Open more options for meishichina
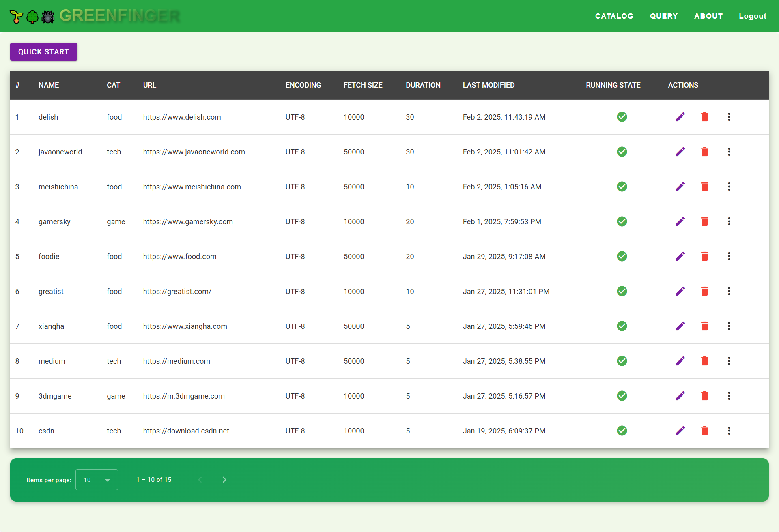779x532 pixels. pyautogui.click(x=729, y=187)
